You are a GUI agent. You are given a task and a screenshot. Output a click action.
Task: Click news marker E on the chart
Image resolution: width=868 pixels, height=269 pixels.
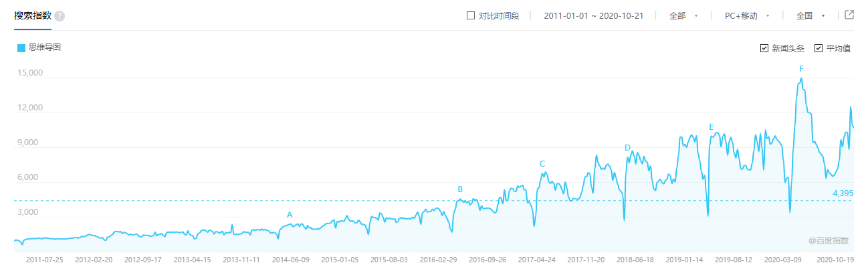tap(711, 127)
